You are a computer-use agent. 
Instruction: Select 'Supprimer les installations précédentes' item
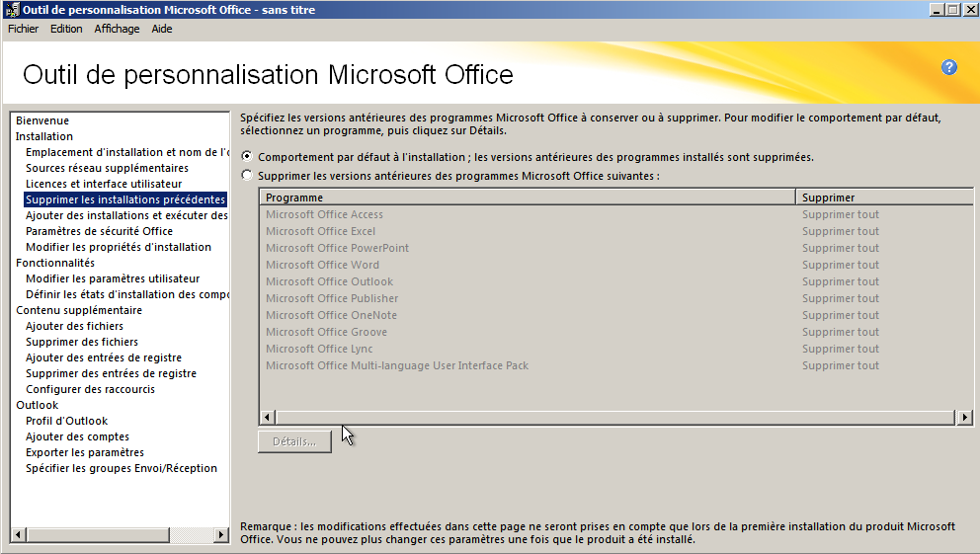[x=125, y=199]
